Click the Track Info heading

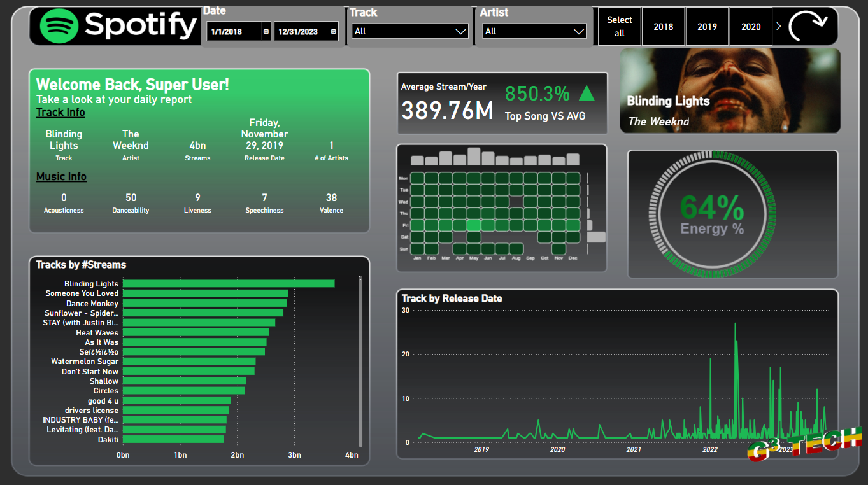point(60,112)
